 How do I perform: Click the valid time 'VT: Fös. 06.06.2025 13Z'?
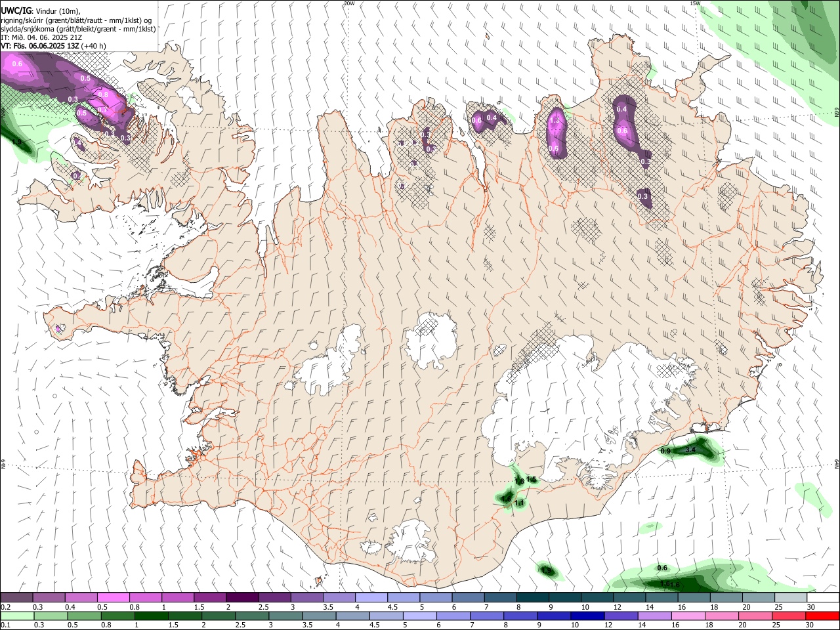click(41, 46)
